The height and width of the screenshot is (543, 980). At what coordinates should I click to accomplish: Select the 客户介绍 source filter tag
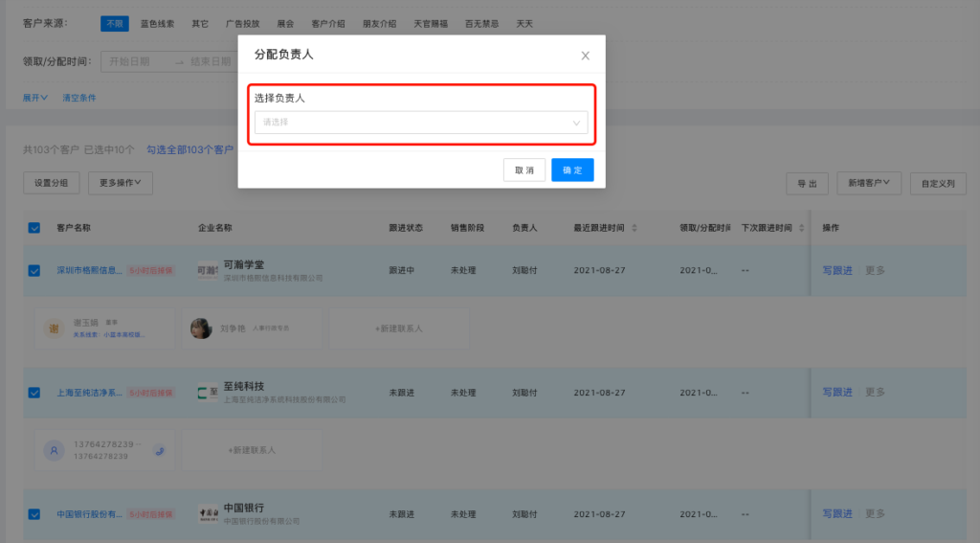tap(328, 23)
